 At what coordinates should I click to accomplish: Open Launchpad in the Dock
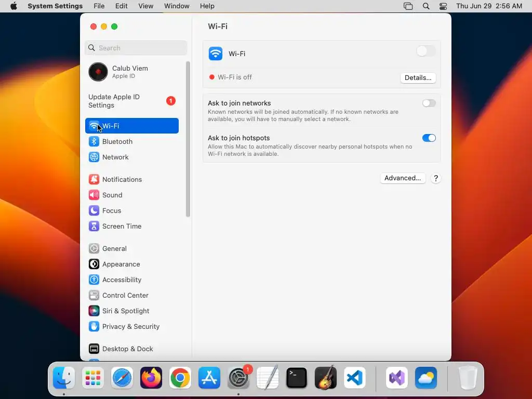coord(93,378)
